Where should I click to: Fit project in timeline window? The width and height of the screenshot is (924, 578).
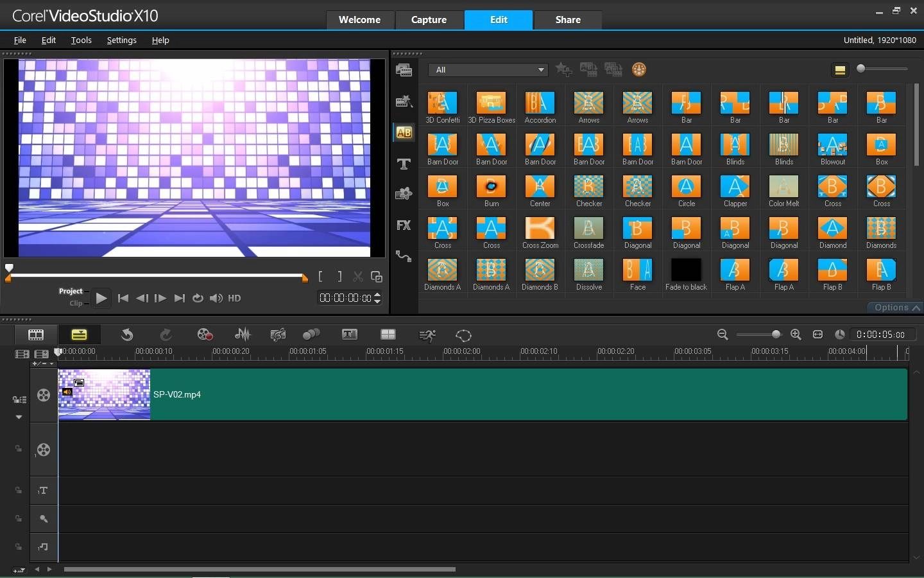tap(817, 334)
